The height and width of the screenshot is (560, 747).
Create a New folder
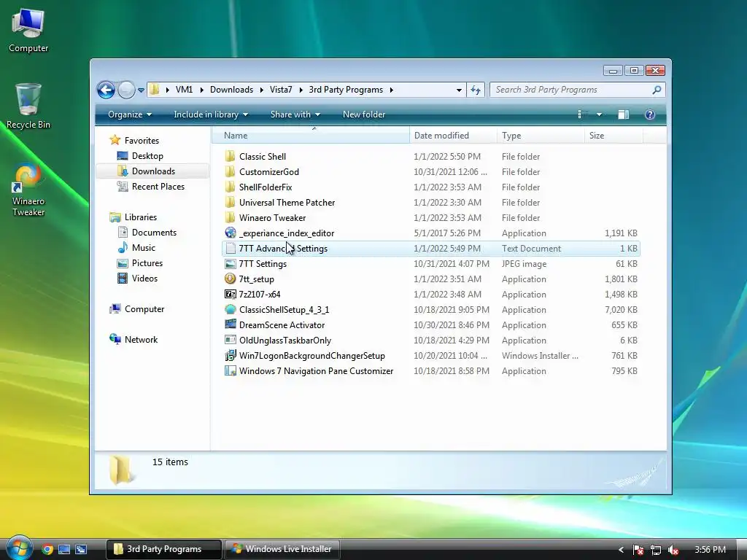(364, 114)
